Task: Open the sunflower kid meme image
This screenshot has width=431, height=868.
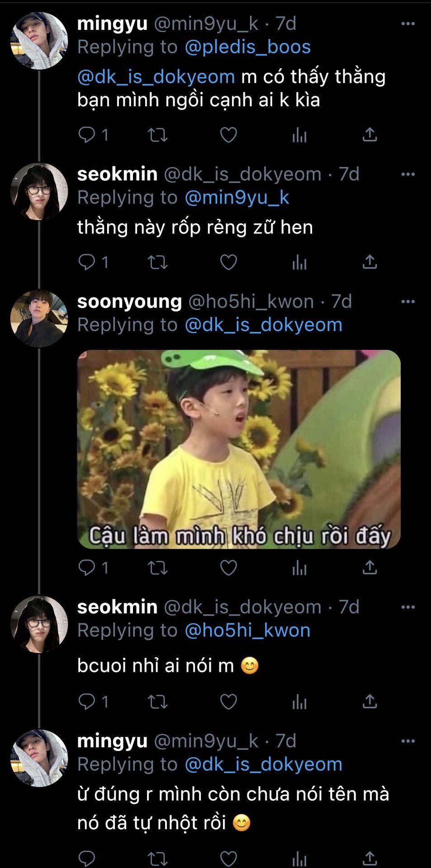Action: pos(239,449)
